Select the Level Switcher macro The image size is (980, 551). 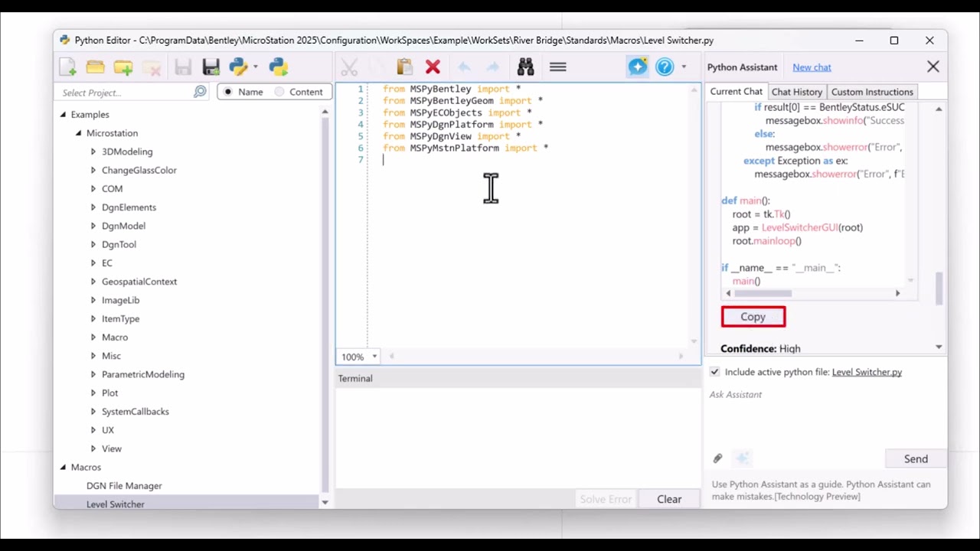click(x=116, y=504)
